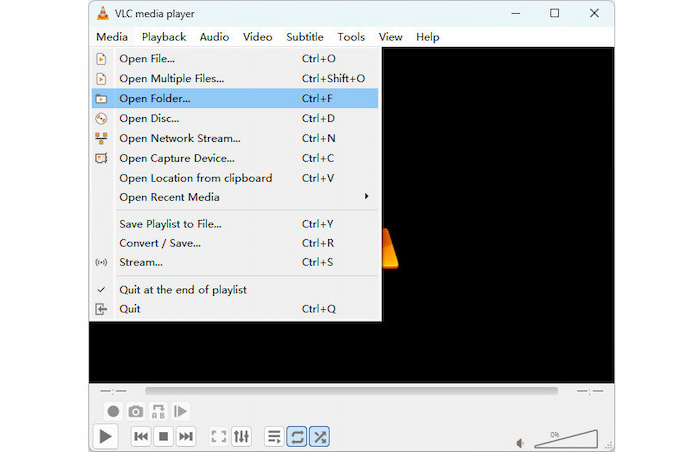The height and width of the screenshot is (452, 700).
Task: Open the Playback menu
Action: coord(164,37)
